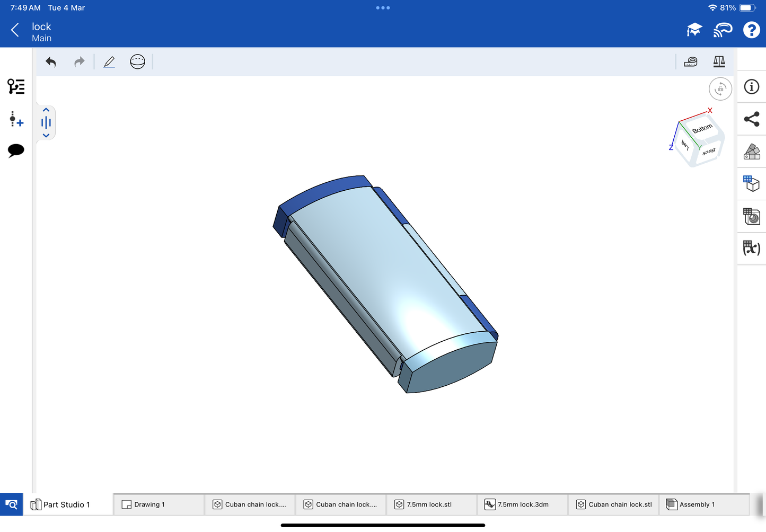The image size is (766, 532).
Task: Open the variable table icon
Action: pyautogui.click(x=751, y=248)
